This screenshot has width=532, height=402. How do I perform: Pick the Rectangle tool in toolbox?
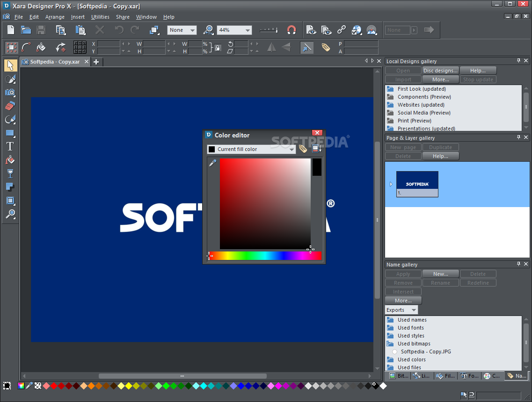(10, 133)
